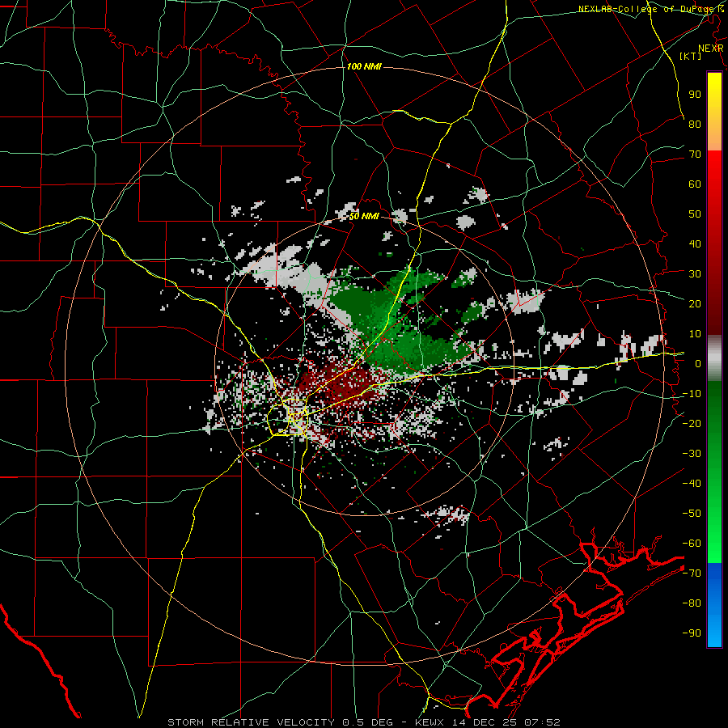The height and width of the screenshot is (728, 728).
Task: Click the "100 NMI" range ring label
Action: [364, 67]
